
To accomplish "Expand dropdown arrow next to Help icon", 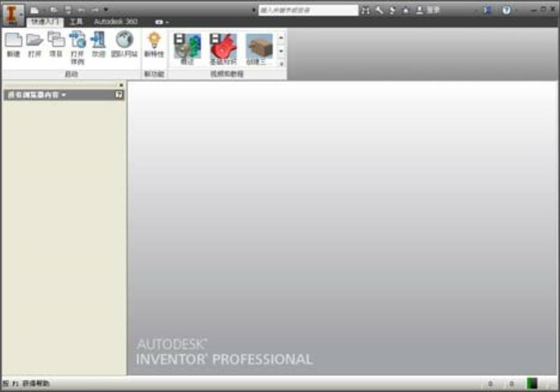I will click(x=516, y=10).
